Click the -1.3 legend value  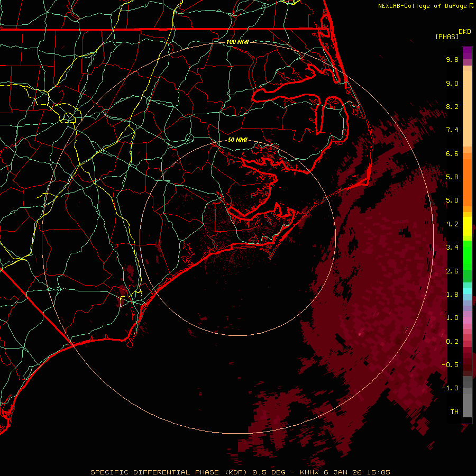coord(450,388)
